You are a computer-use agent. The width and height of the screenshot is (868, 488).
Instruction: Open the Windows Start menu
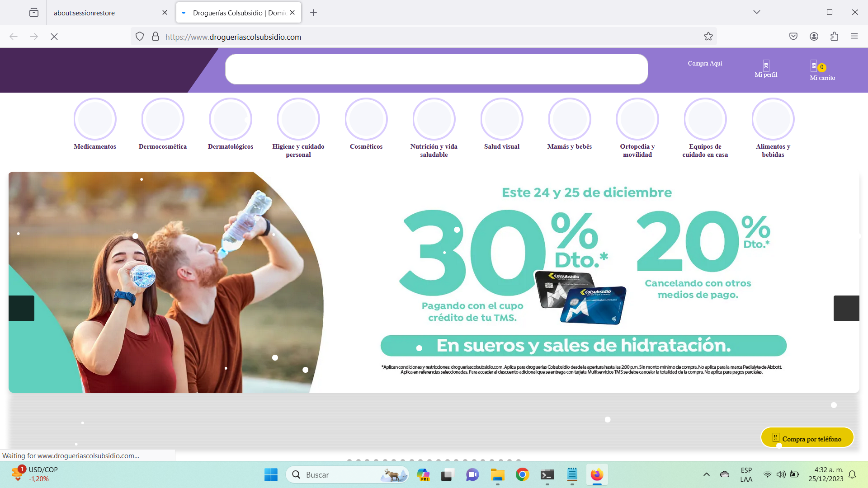coord(271,474)
